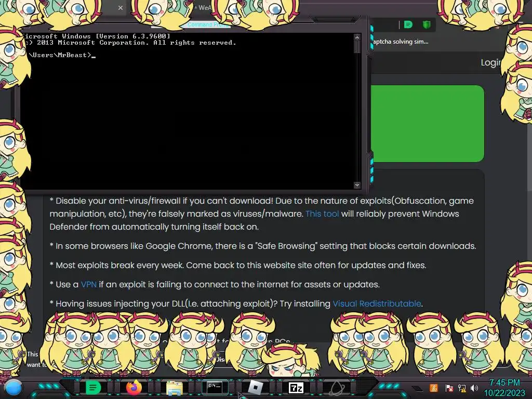Image resolution: width=532 pixels, height=399 pixels.
Task: Follow the 'This tool' link
Action: pos(322,214)
